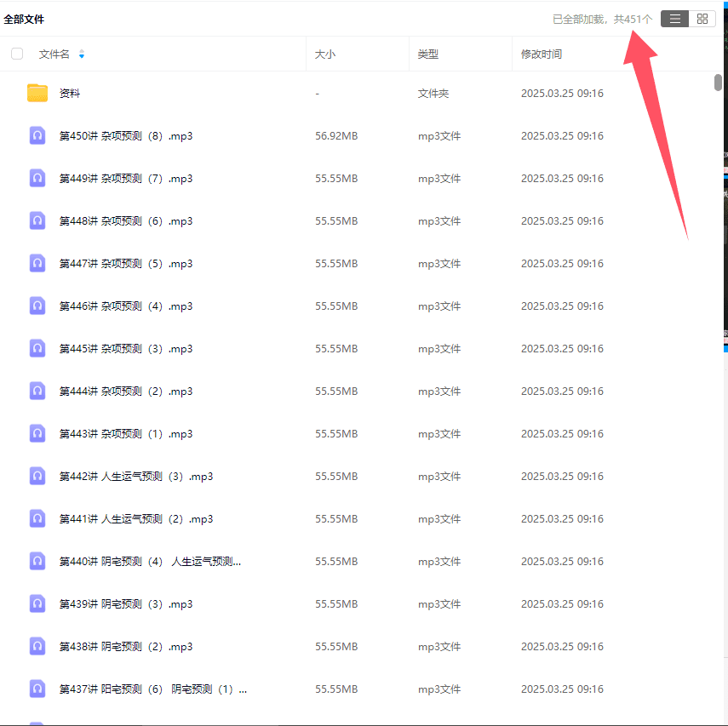The image size is (728, 726).
Task: Select the list view icon
Action: [x=674, y=18]
